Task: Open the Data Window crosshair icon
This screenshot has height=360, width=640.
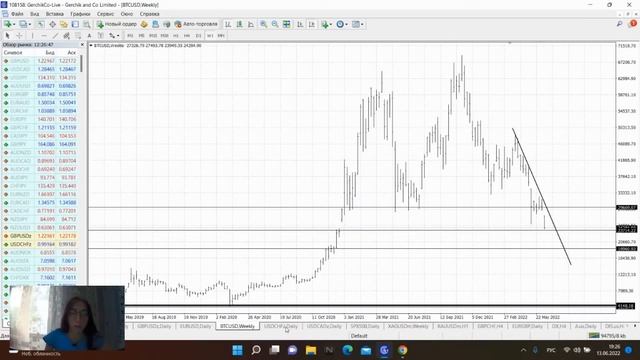Action: [x=53, y=24]
